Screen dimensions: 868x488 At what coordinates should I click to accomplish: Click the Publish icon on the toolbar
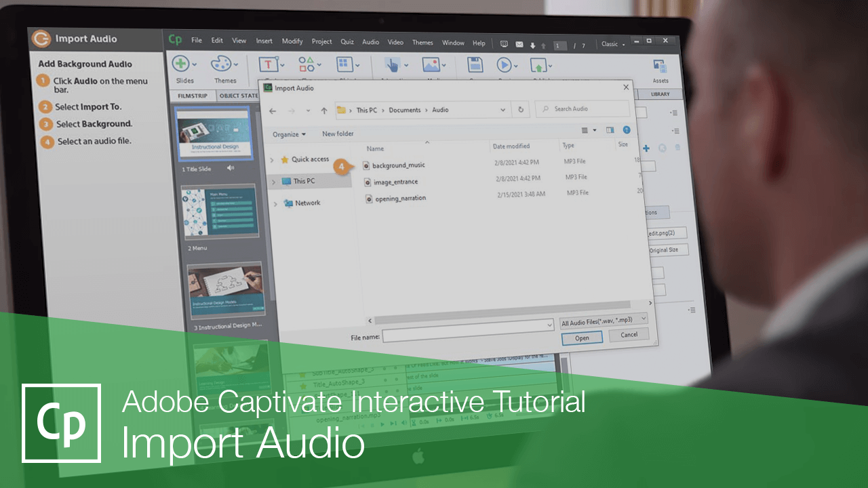pos(538,64)
